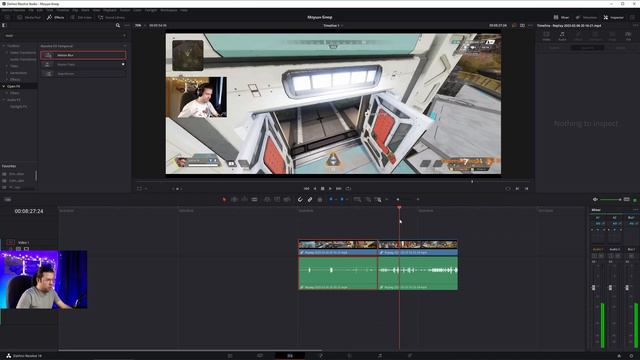Switch to the Edit page tab
This screenshot has width=640, height=360.
pos(290,356)
